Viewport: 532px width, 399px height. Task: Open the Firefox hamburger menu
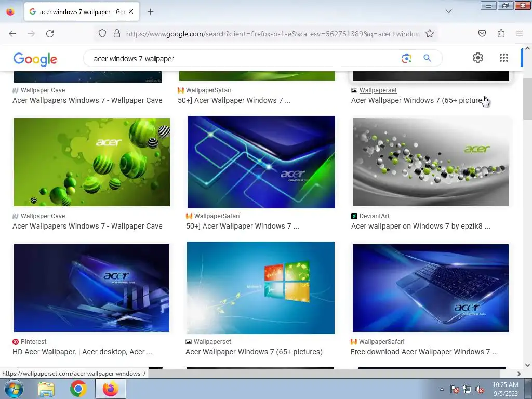point(520,33)
